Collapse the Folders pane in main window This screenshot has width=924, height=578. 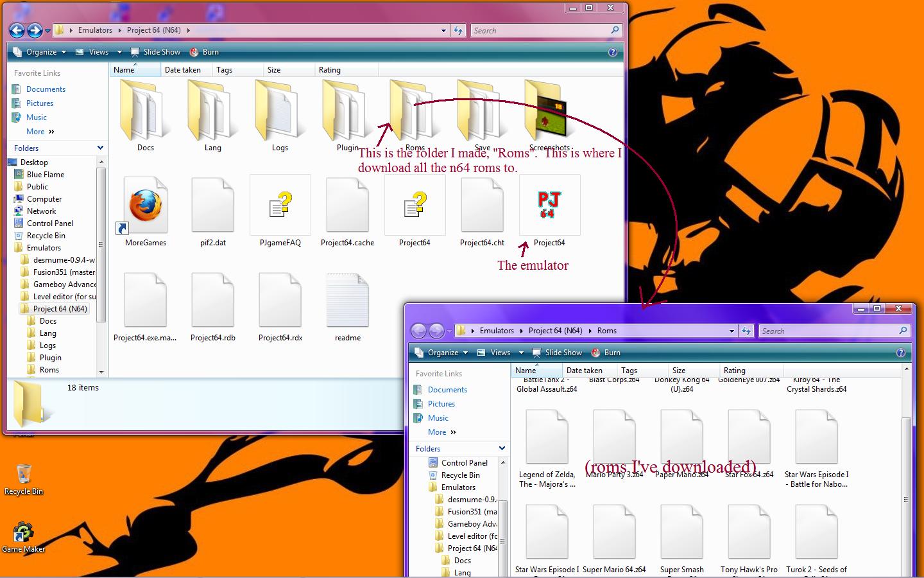click(100, 148)
